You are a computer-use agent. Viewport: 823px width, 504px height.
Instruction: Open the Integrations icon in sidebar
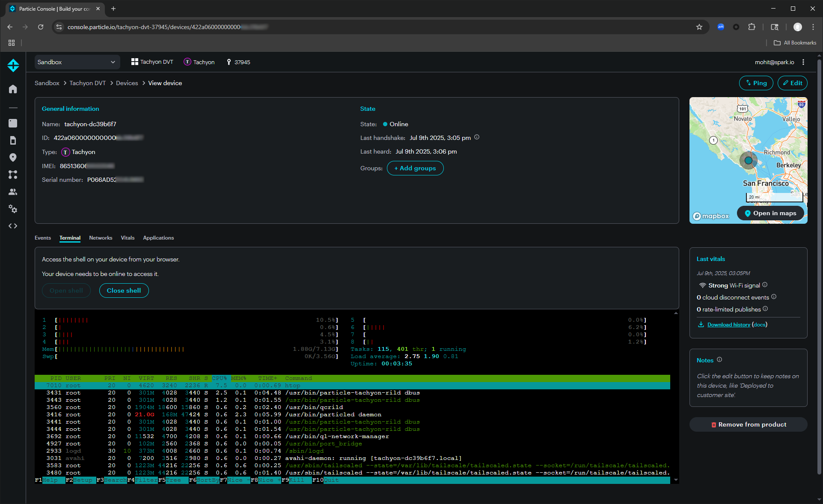pos(13,175)
